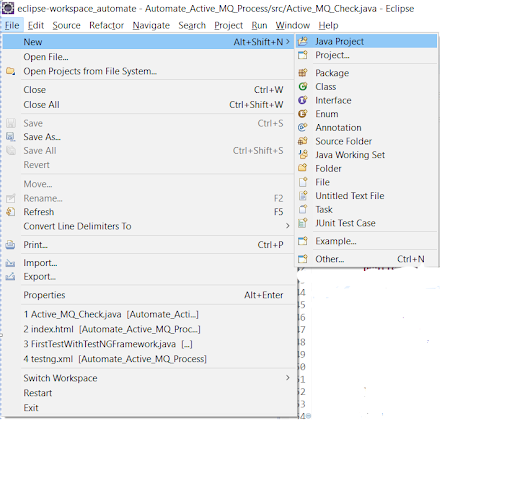512x480 pixels.
Task: Click the Other... wizard icon
Action: click(x=303, y=259)
